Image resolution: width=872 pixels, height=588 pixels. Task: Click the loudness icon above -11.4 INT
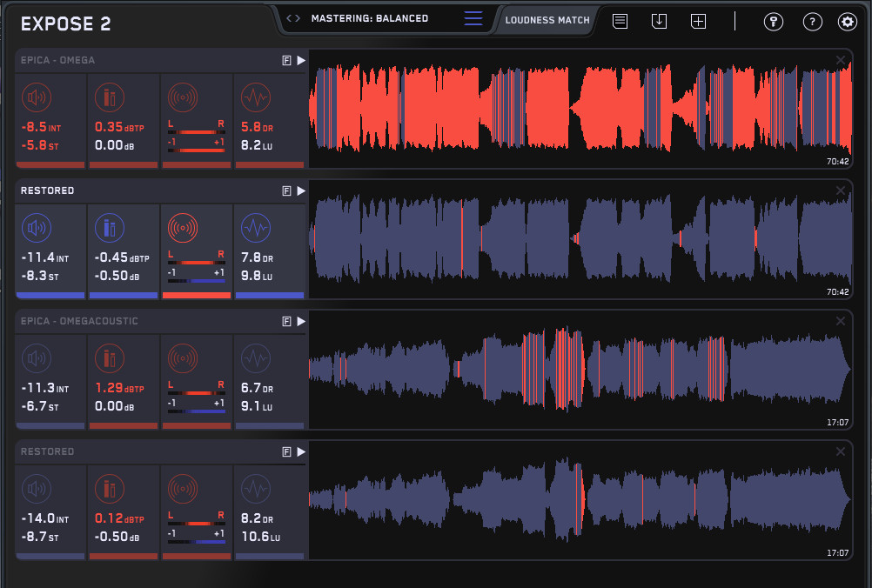coord(37,228)
